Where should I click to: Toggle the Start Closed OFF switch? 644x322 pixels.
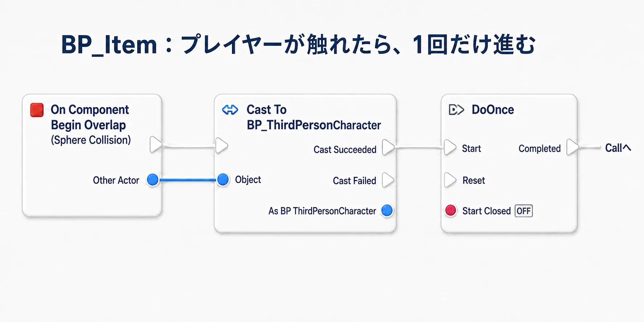[x=523, y=211]
